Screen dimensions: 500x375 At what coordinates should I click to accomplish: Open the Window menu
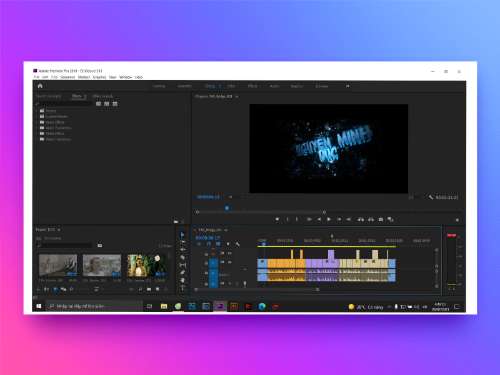125,77
